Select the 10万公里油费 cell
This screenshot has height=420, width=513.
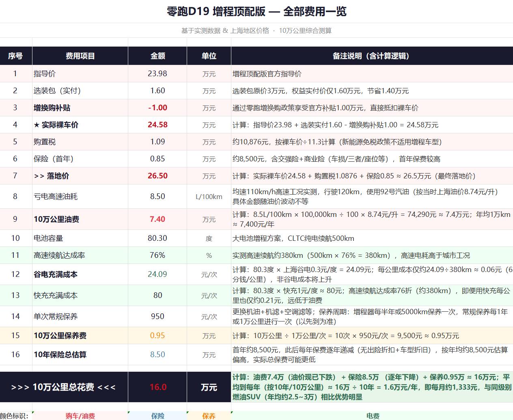80,219
